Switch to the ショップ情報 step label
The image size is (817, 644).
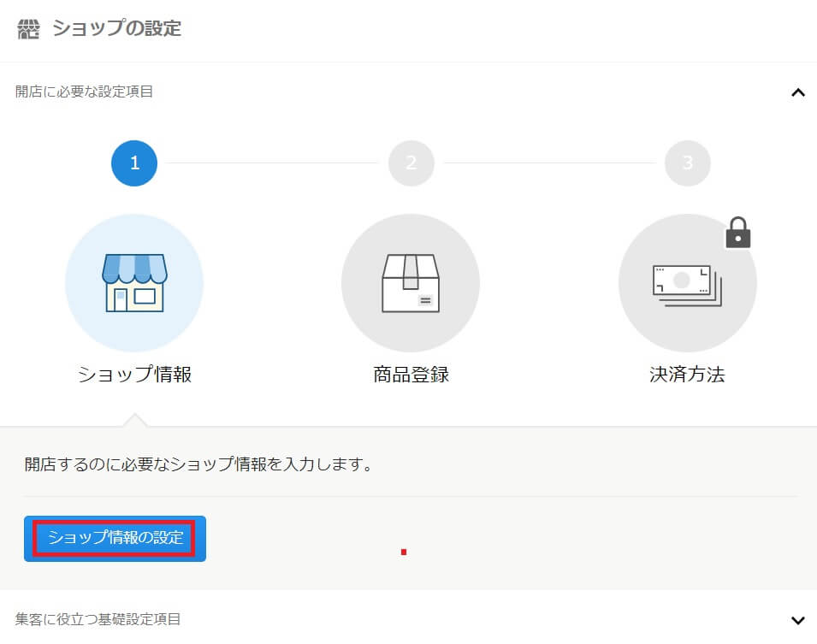click(x=134, y=375)
